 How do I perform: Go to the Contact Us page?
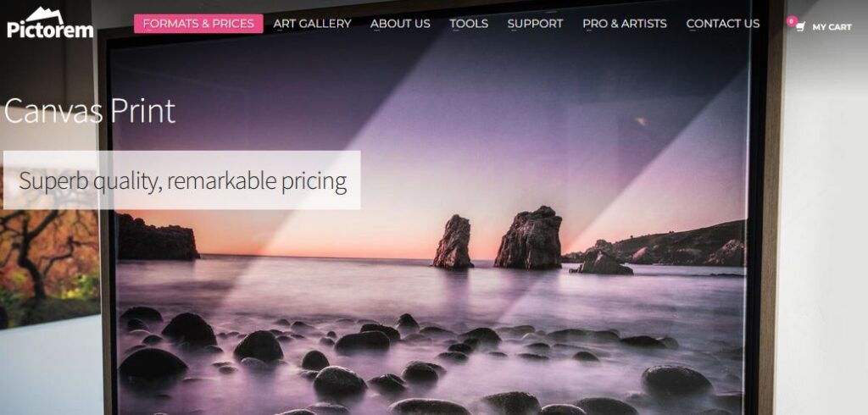coord(723,24)
